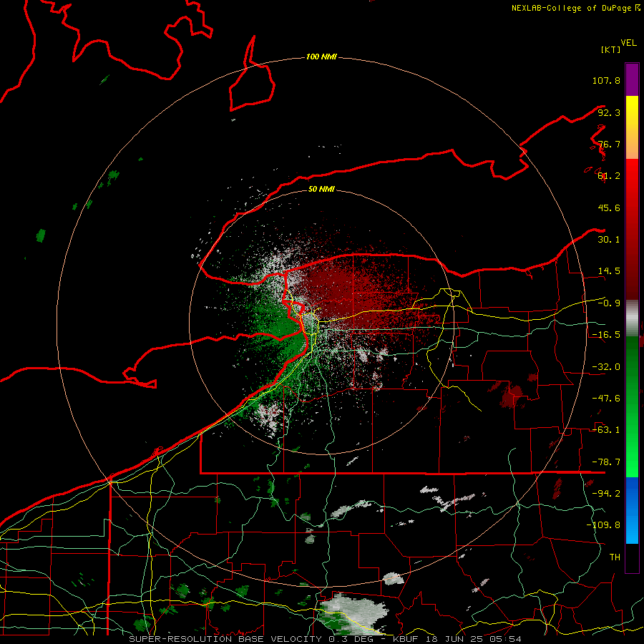Click the -0.9 velocity scale value
This screenshot has width=644, height=644.
[609, 303]
